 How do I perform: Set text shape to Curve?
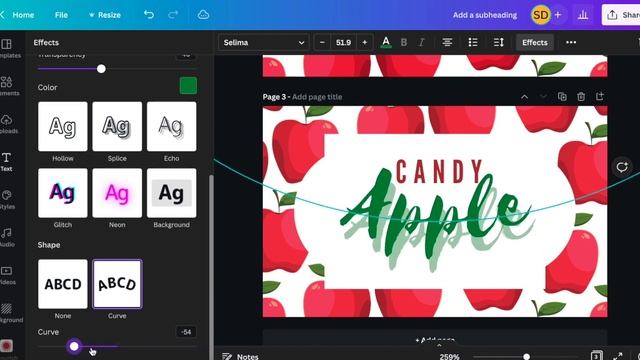pos(117,284)
